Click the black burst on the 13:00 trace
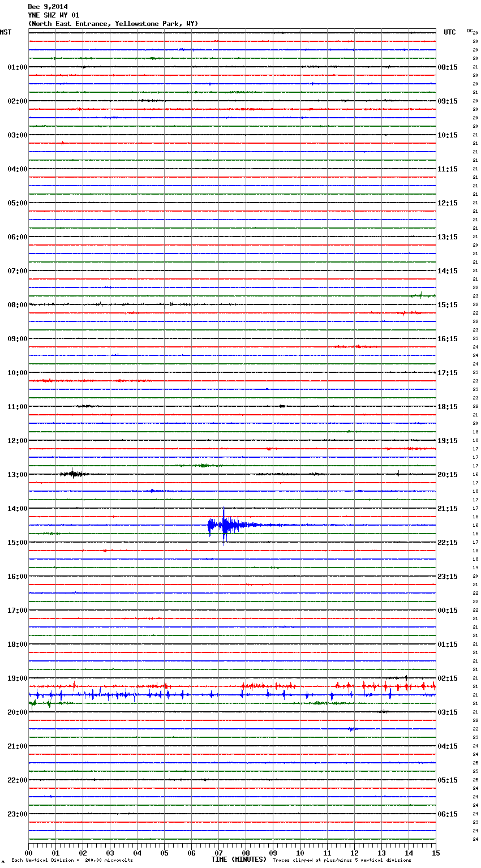481x868 pixels. click(x=72, y=474)
